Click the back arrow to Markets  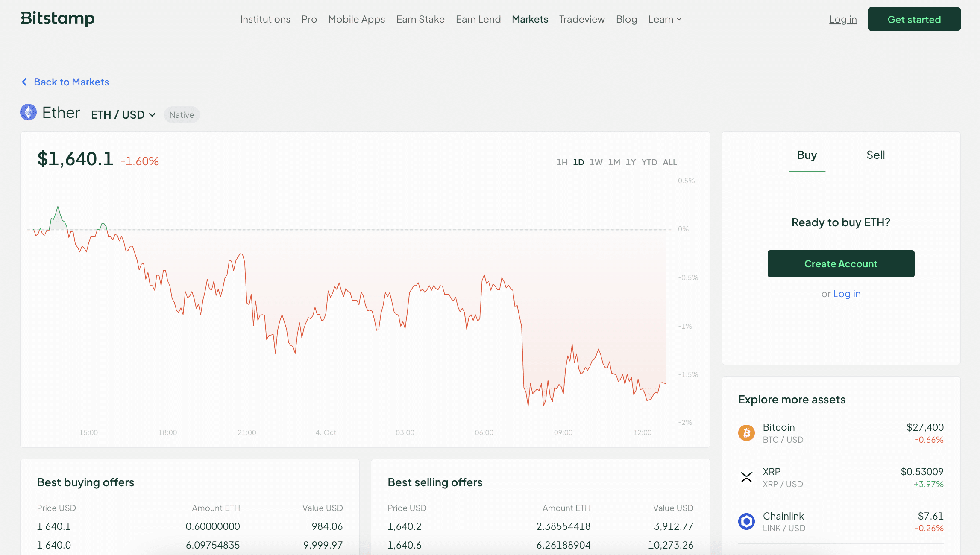pos(23,82)
